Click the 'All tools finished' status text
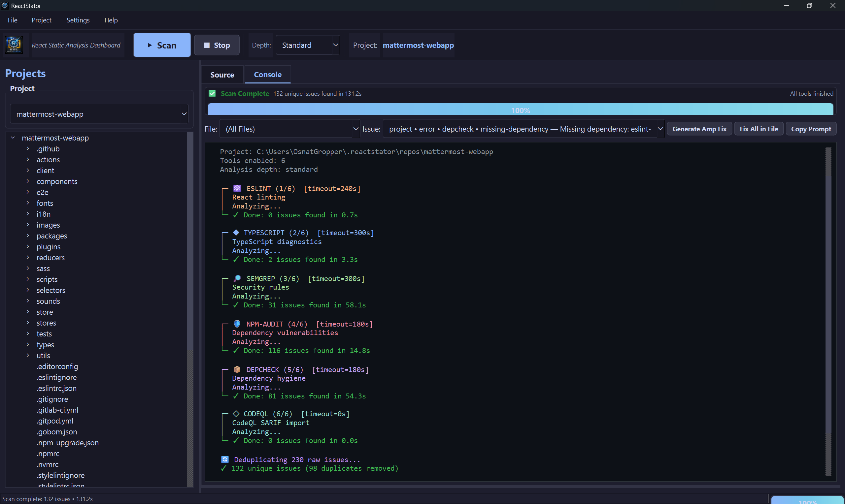This screenshot has width=845, height=504. pyautogui.click(x=811, y=93)
